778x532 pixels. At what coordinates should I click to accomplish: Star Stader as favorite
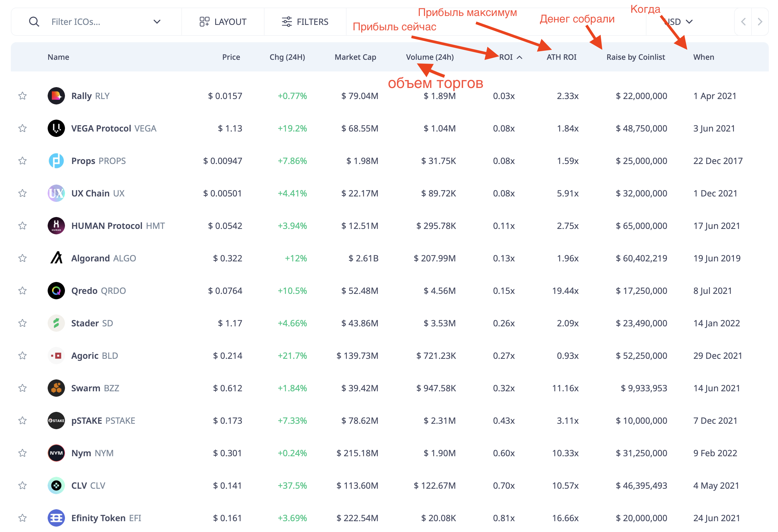click(22, 323)
